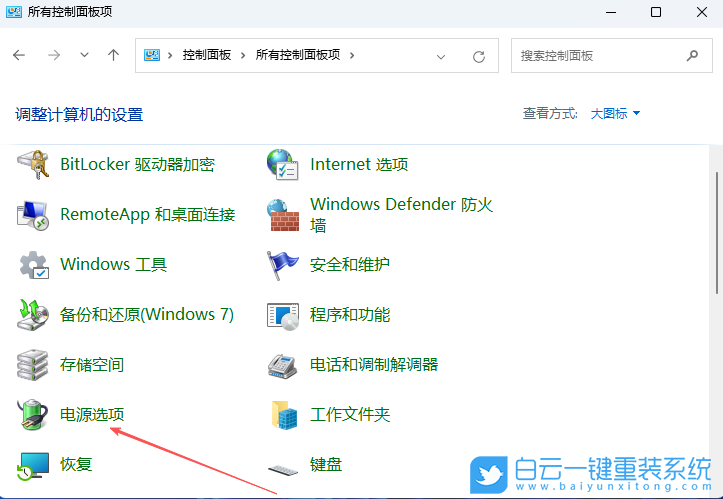
Task: Click the Internet 选项 globe icon
Action: pos(283,165)
